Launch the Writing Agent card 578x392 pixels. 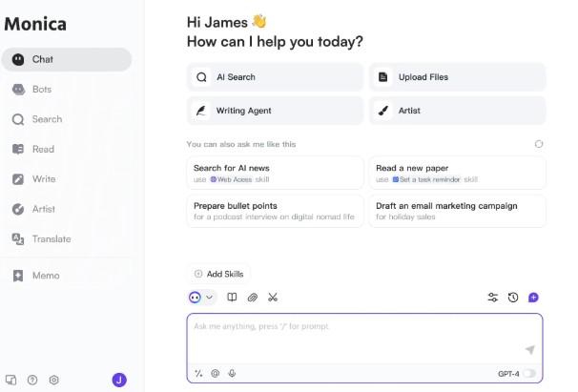(275, 111)
